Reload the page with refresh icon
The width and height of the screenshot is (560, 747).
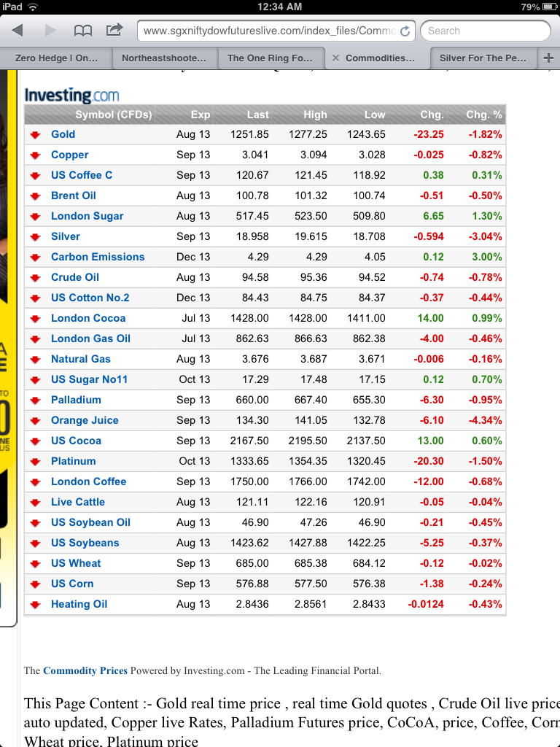(405, 31)
